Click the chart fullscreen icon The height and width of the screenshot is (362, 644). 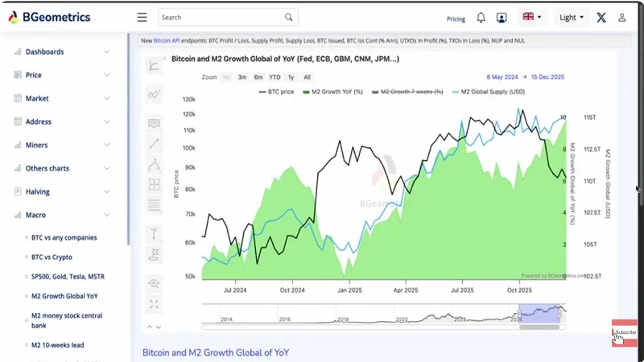[x=154, y=303]
